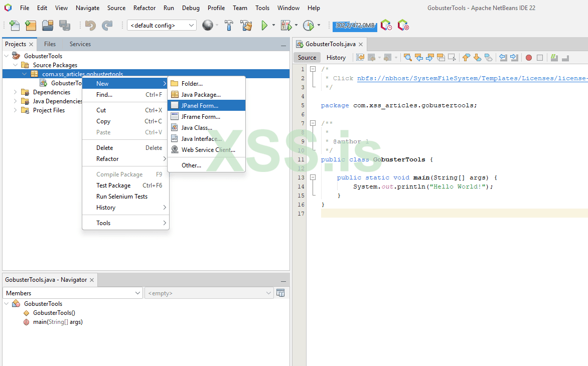This screenshot has width=588, height=366.
Task: Collapse the code fold at line 13
Action: [x=313, y=177]
